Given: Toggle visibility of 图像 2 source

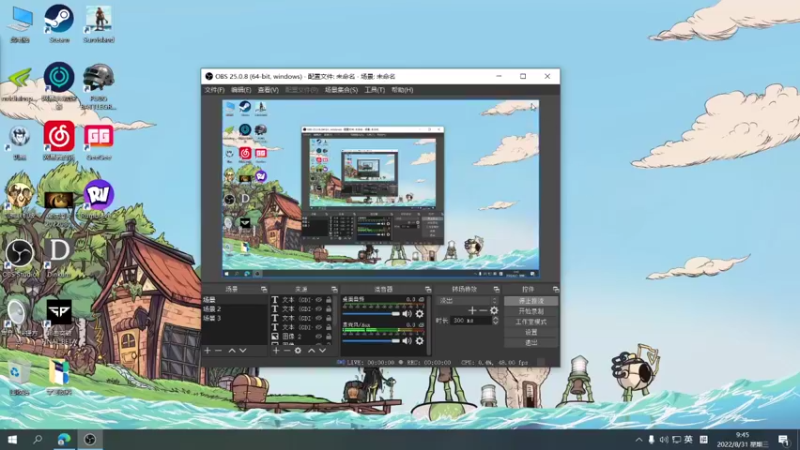Looking at the screenshot, I should 318,336.
